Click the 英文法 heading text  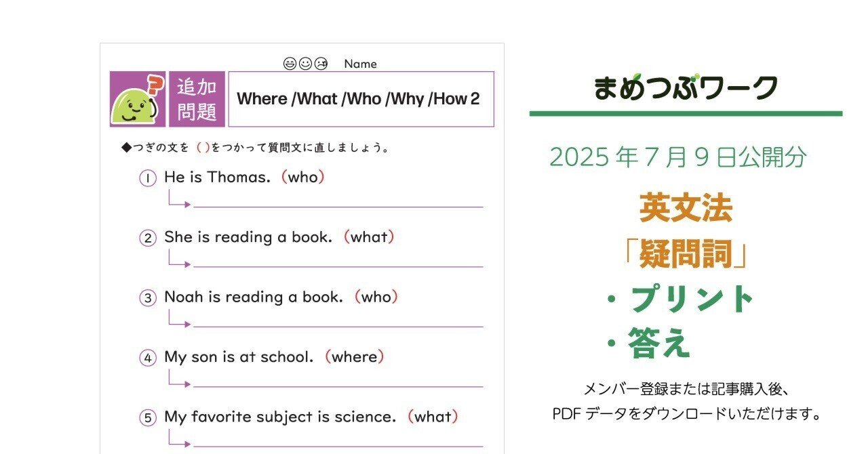click(686, 209)
